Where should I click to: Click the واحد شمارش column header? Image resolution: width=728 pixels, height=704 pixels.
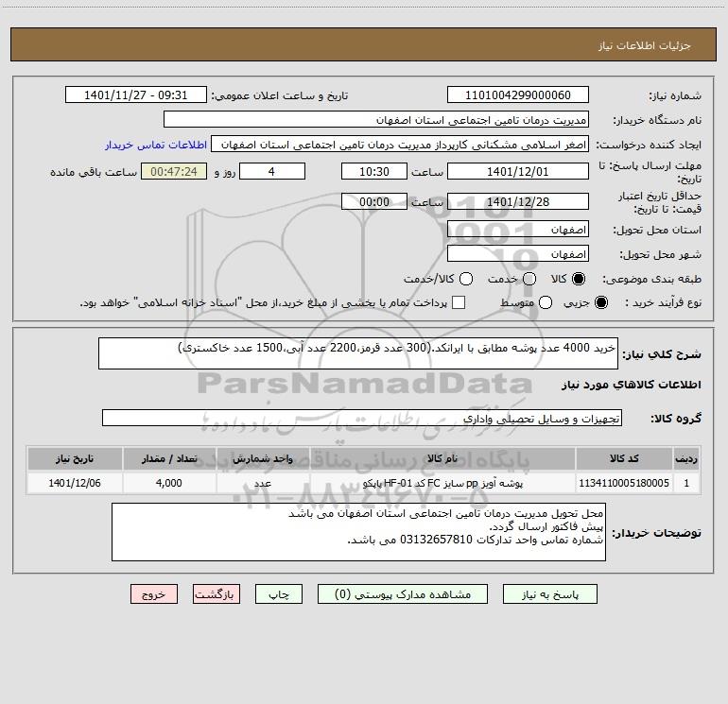pos(263,458)
